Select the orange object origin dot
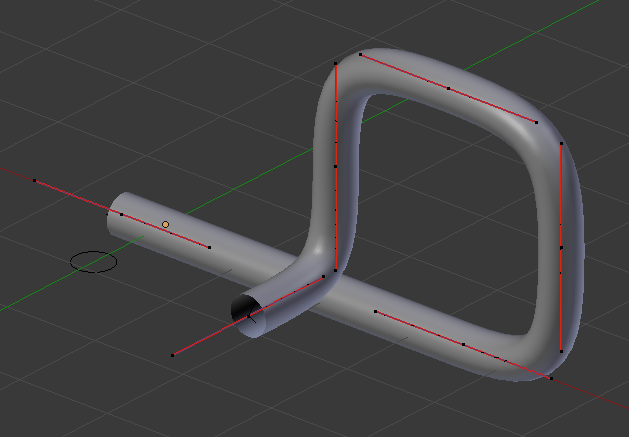This screenshot has height=437, width=629. pyautogui.click(x=165, y=225)
